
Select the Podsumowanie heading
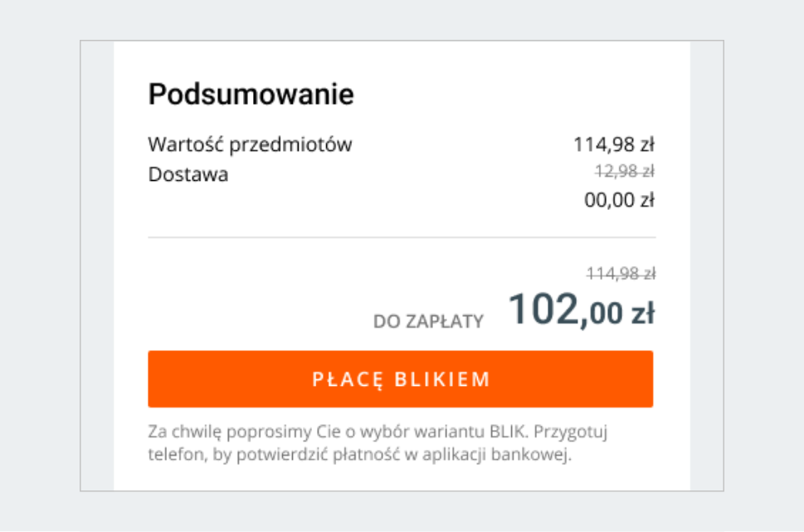point(251,94)
